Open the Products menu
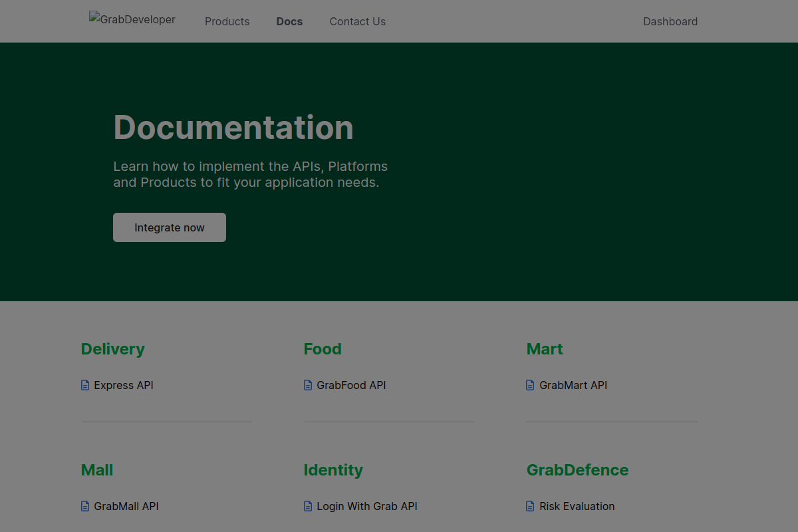Screen dimensions: 798x532 coord(227,21)
